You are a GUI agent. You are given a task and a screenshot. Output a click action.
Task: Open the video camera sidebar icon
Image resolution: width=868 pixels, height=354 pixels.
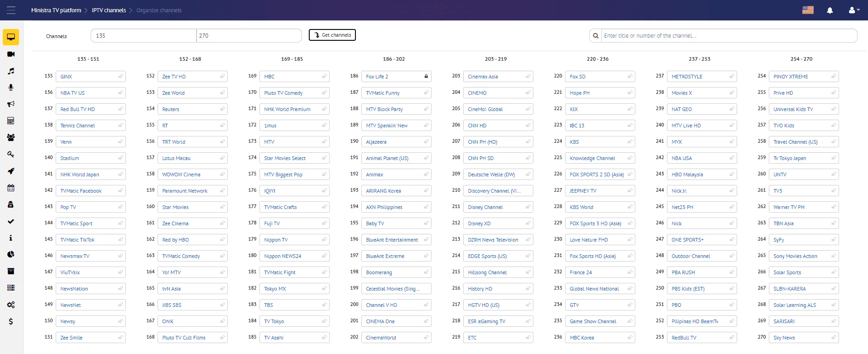[11, 54]
